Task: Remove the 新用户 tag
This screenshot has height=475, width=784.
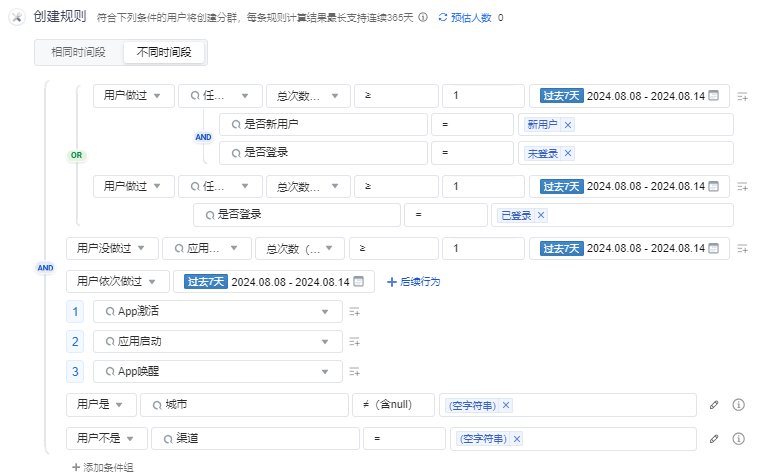Action: [568, 125]
